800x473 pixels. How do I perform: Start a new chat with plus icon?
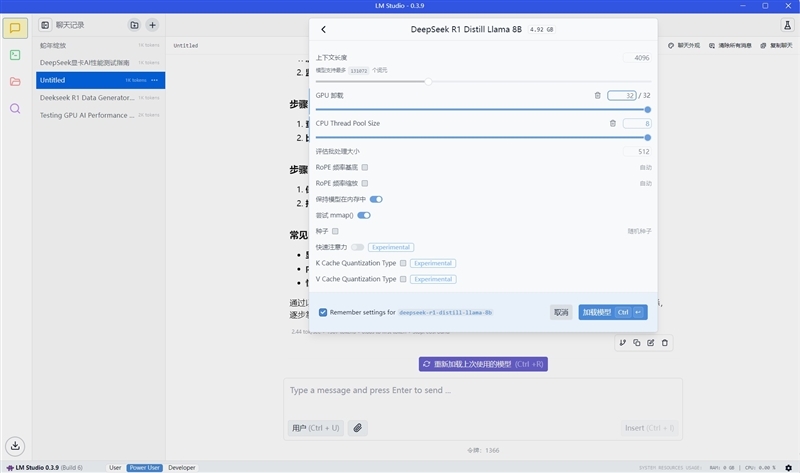pos(152,25)
